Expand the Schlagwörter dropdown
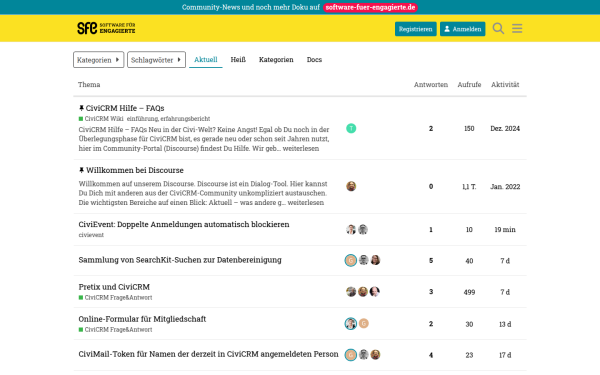 [156, 60]
